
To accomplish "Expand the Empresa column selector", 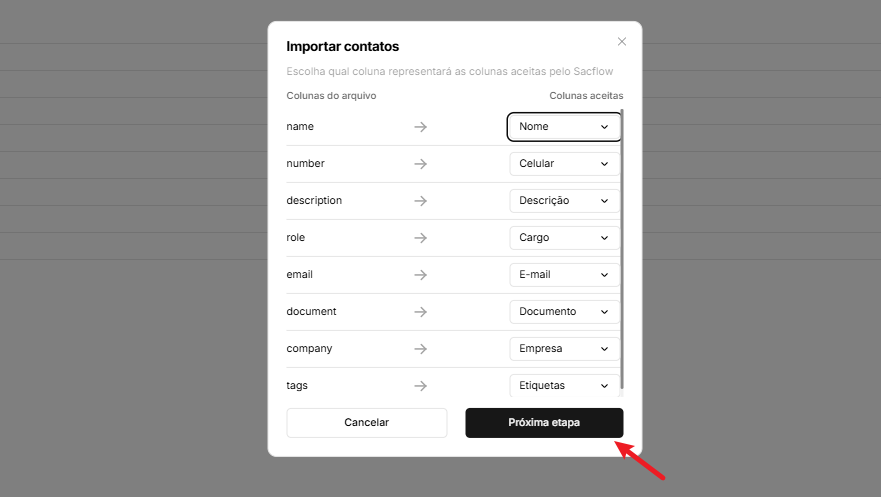I will point(564,348).
